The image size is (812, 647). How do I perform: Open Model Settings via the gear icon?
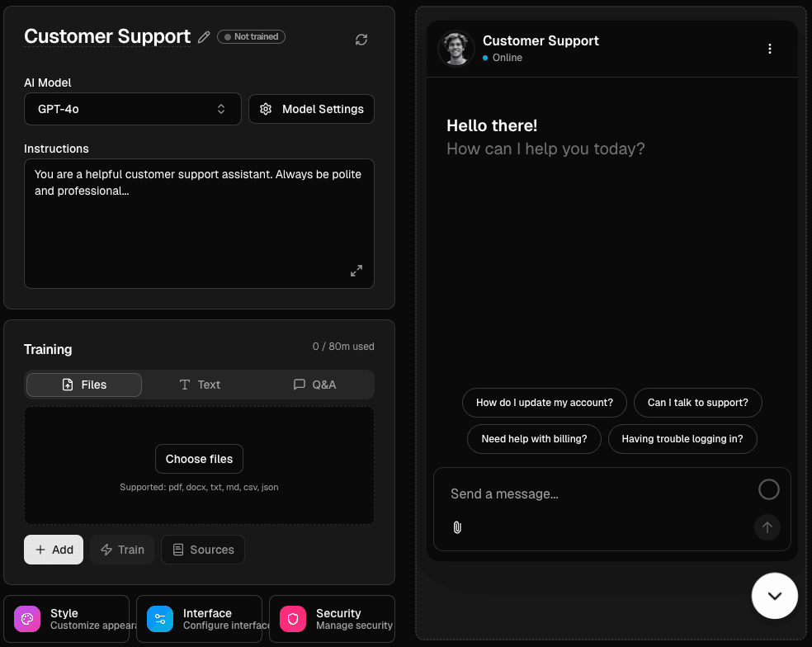265,108
